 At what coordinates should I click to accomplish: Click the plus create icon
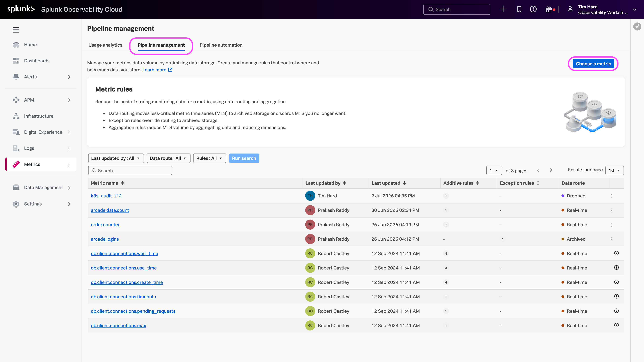(503, 9)
